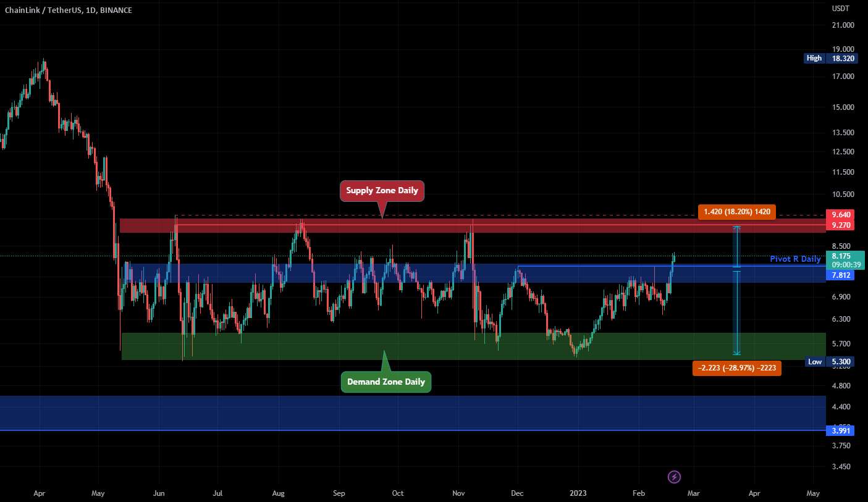Screen dimensions: 868x502
Task: Click the High 18.320 price label
Action: [830, 58]
